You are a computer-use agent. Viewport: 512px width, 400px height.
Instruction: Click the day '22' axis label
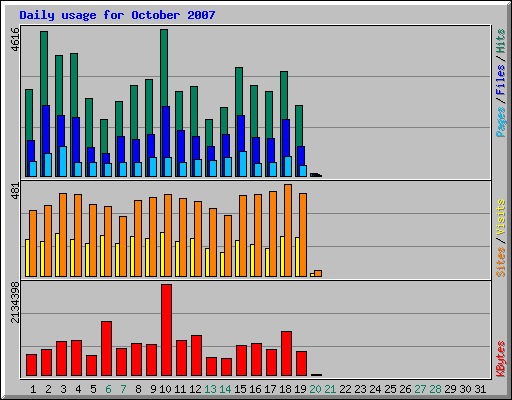coord(345,389)
